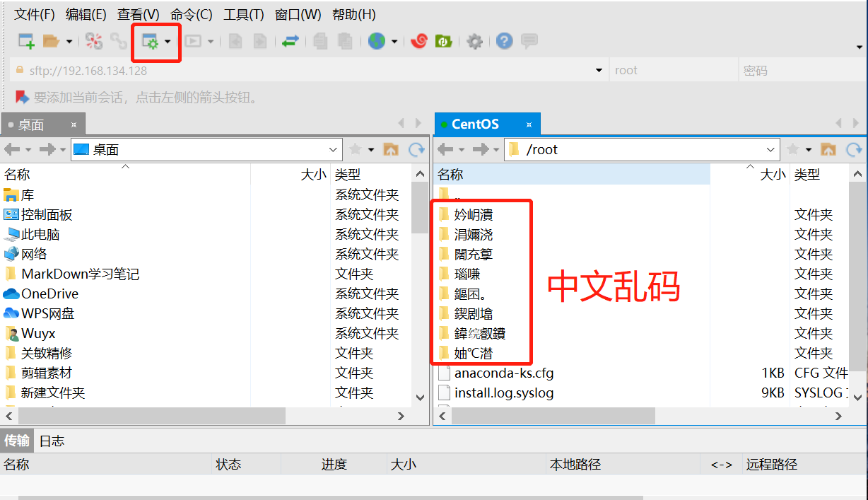Refresh the 桌面 local pane
The width and height of the screenshot is (868, 500).
[418, 149]
